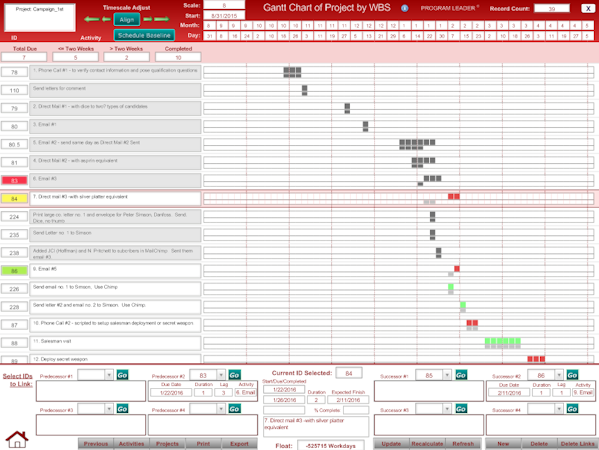
Task: Click Go button next to Predecessor #2
Action: 234,375
